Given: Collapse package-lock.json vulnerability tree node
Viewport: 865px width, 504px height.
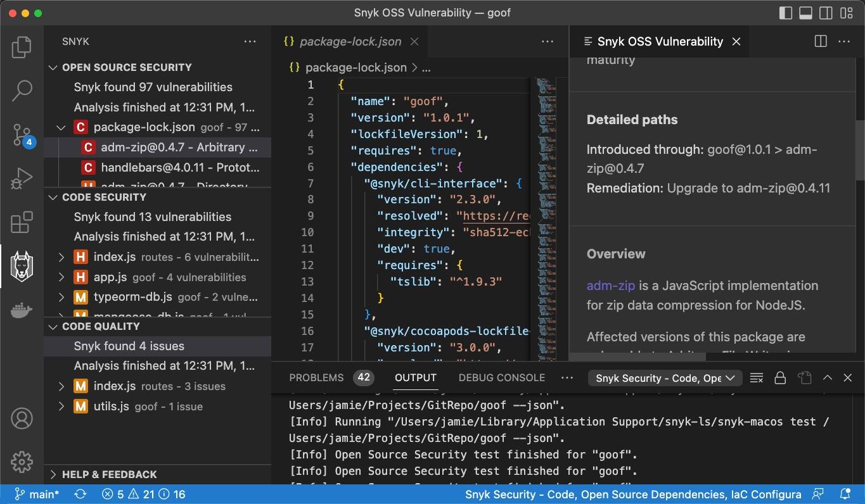Looking at the screenshot, I should tap(61, 127).
